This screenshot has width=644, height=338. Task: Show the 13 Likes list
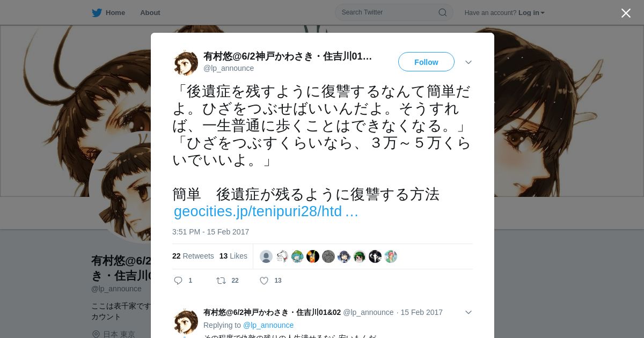(x=233, y=256)
